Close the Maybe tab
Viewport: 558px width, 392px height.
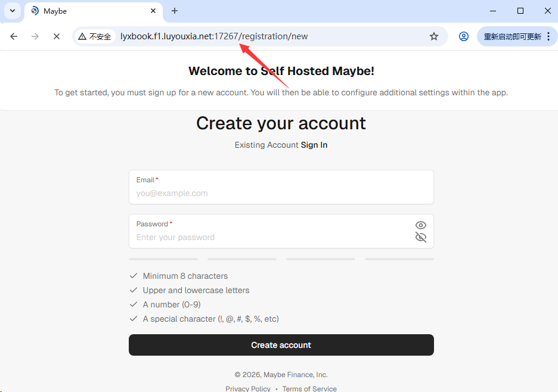pyautogui.click(x=153, y=11)
